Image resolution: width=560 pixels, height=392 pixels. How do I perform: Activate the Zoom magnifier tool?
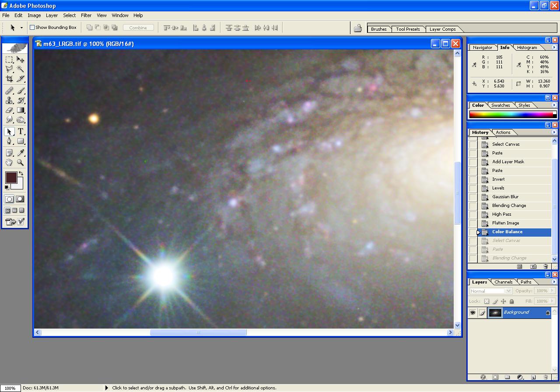pyautogui.click(x=20, y=162)
